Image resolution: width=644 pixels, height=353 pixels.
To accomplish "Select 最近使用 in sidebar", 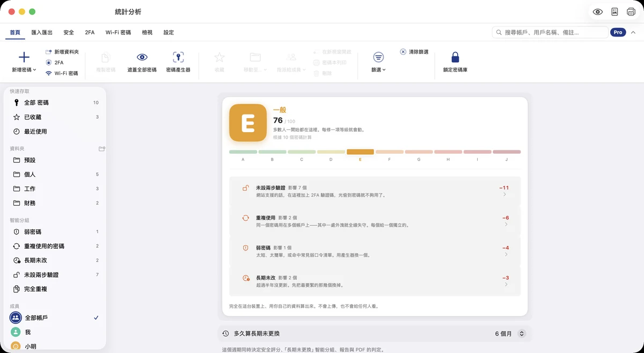I will [x=55, y=132].
